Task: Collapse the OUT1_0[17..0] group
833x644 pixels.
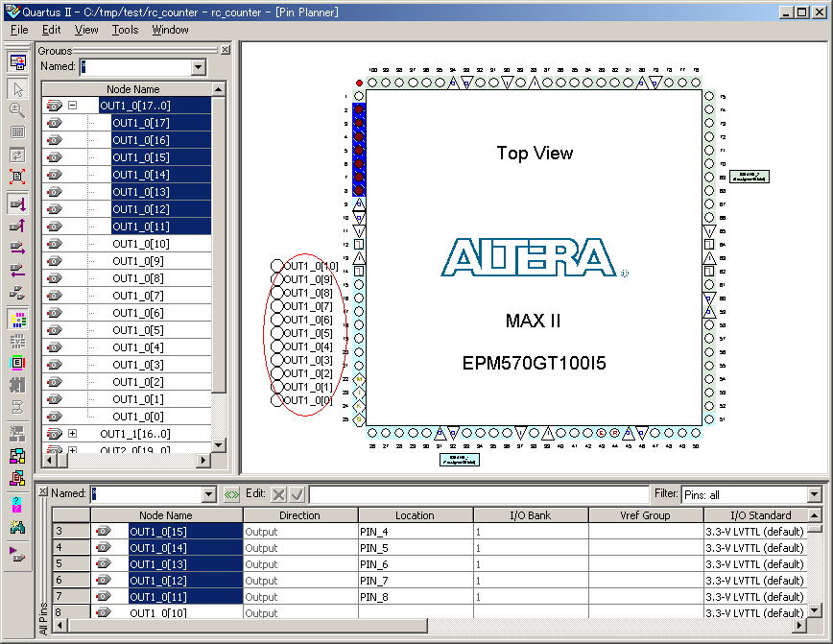Action: pos(72,106)
